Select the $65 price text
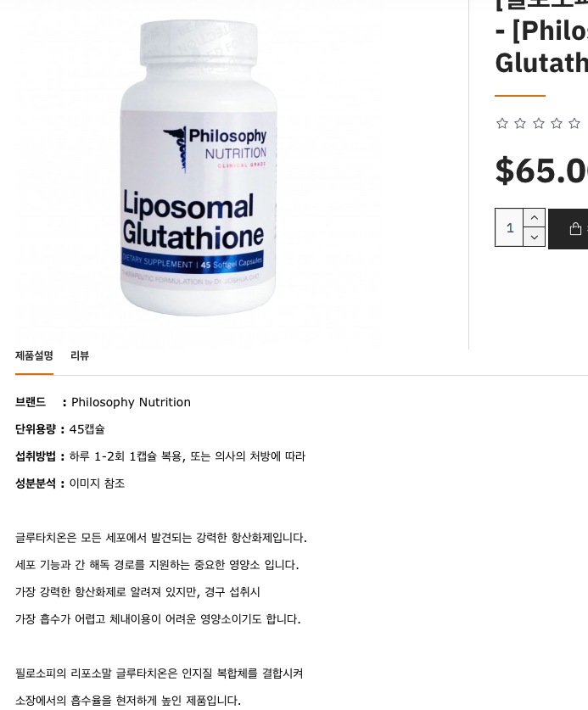Image resolution: width=588 pixels, height=710 pixels. (x=542, y=171)
